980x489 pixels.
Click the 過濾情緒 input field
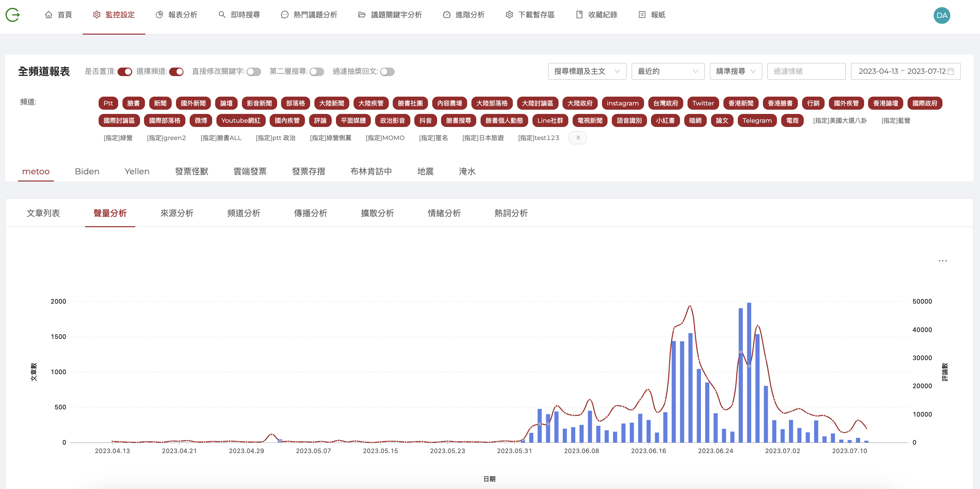click(806, 71)
